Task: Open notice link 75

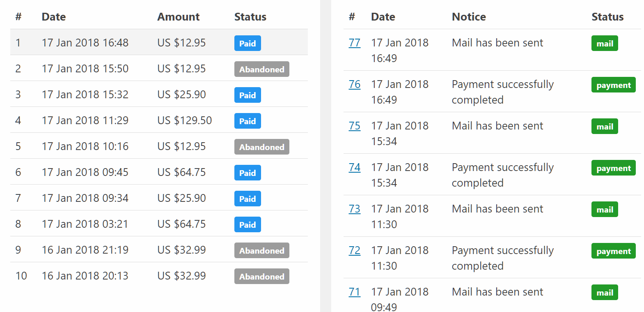Action: tap(354, 126)
